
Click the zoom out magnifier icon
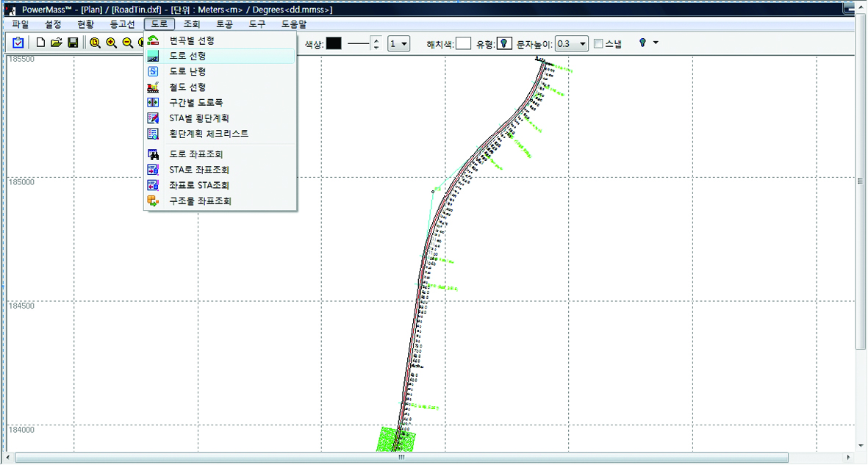click(x=127, y=43)
